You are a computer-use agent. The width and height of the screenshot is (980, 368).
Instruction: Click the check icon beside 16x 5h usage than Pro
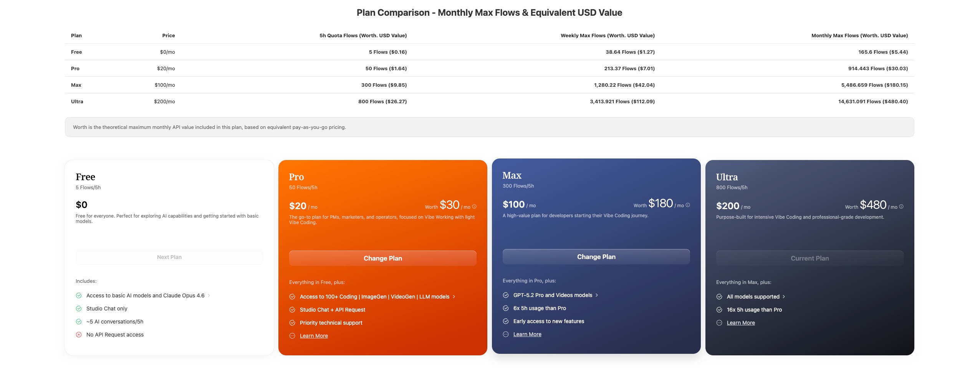719,309
